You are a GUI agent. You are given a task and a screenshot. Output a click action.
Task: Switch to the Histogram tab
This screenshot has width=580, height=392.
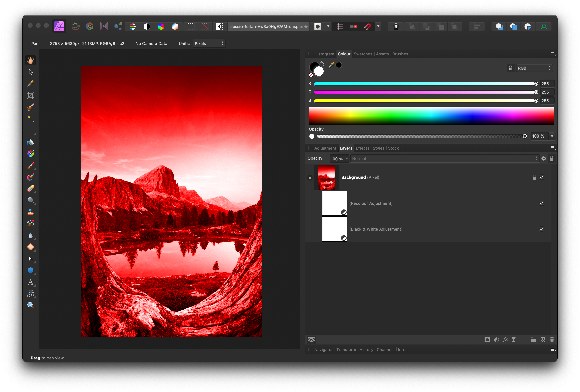pyautogui.click(x=324, y=54)
